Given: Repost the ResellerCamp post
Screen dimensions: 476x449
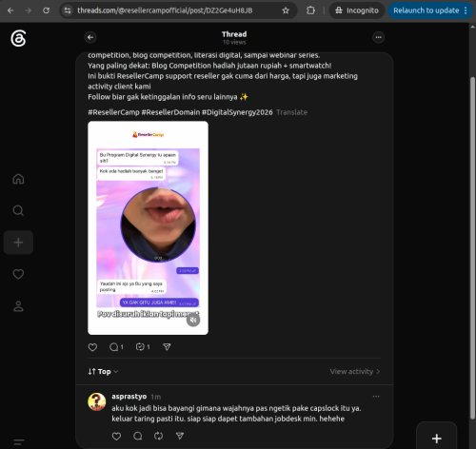Looking at the screenshot, I should click(143, 347).
